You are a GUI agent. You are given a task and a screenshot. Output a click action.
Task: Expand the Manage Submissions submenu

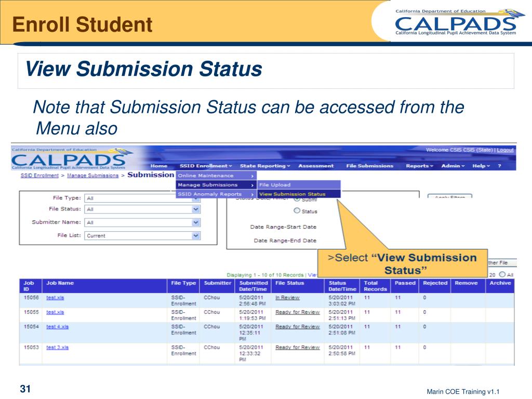pos(216,185)
